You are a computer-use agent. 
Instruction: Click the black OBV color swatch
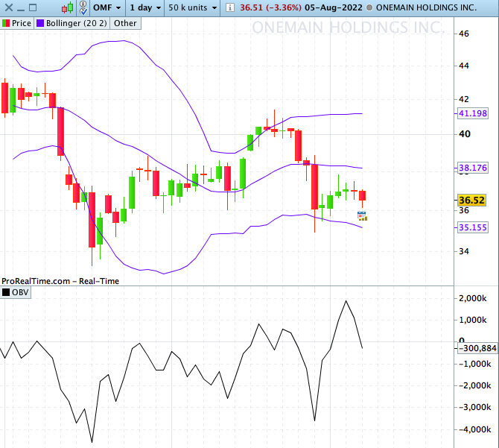(x=6, y=292)
